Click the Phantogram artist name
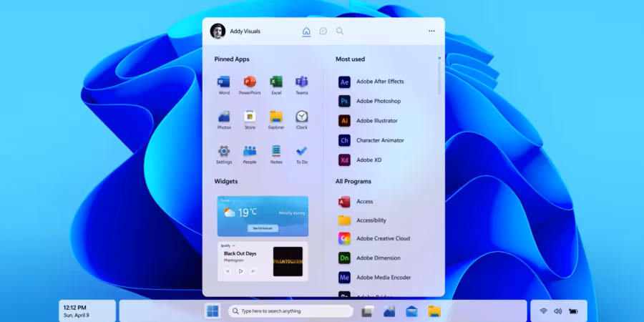This screenshot has width=644, height=322. (234, 260)
